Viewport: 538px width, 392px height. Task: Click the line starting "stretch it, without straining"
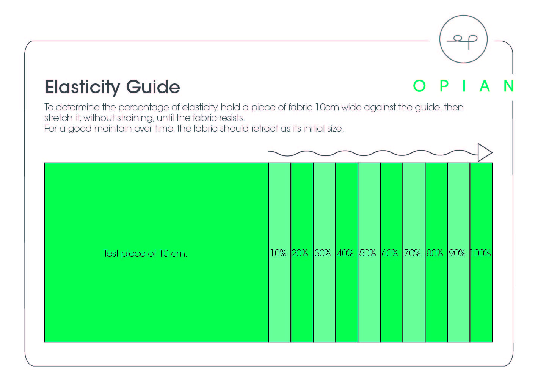pos(144,118)
